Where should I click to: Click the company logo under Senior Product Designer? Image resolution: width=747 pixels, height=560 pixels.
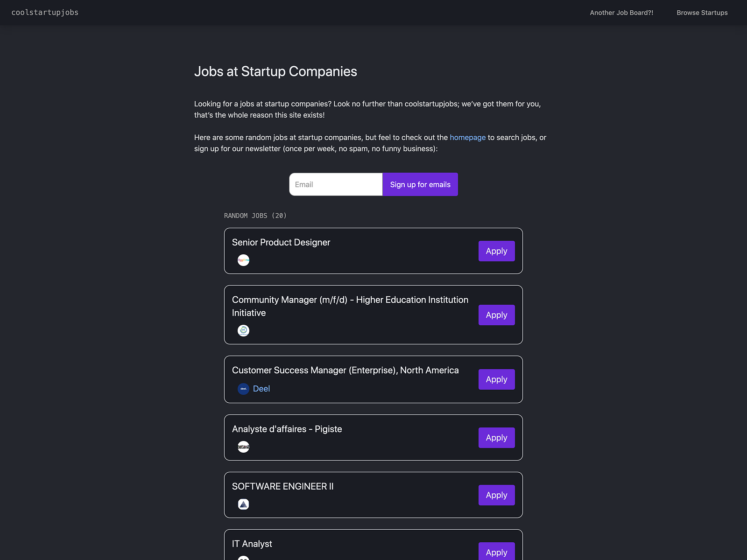coord(243,260)
